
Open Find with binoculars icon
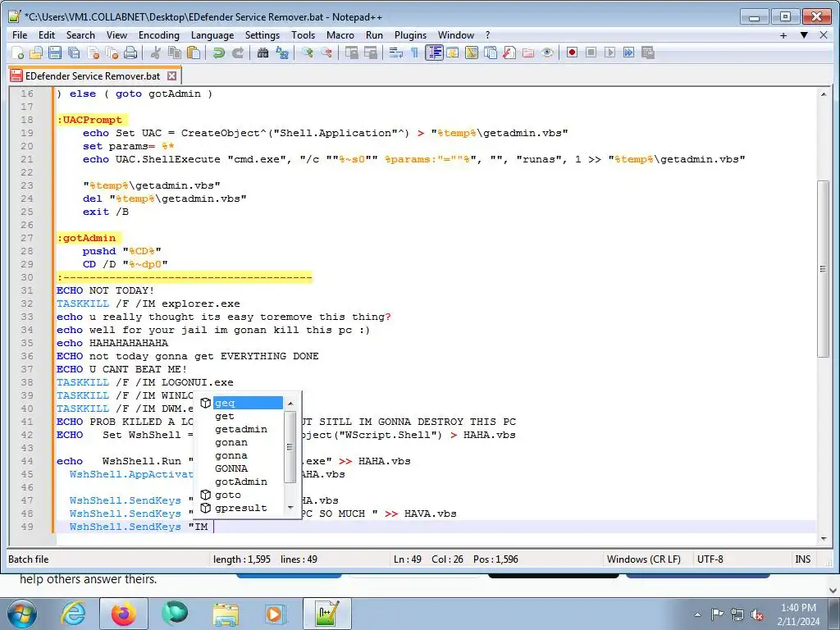tap(262, 52)
